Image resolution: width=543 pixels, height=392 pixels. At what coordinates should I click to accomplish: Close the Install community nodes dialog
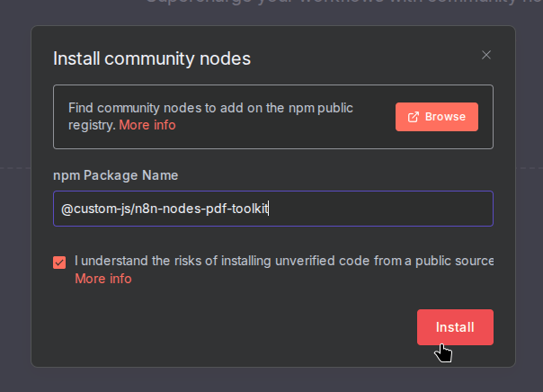pos(486,55)
